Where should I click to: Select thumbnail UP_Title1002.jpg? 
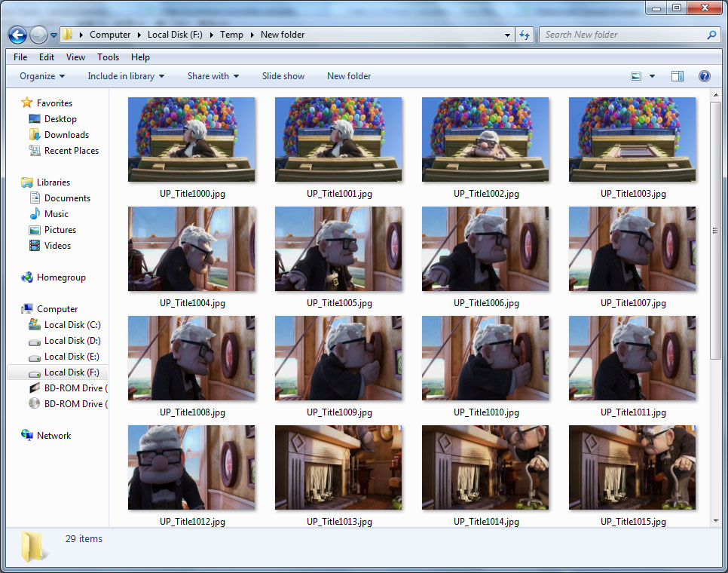485,139
